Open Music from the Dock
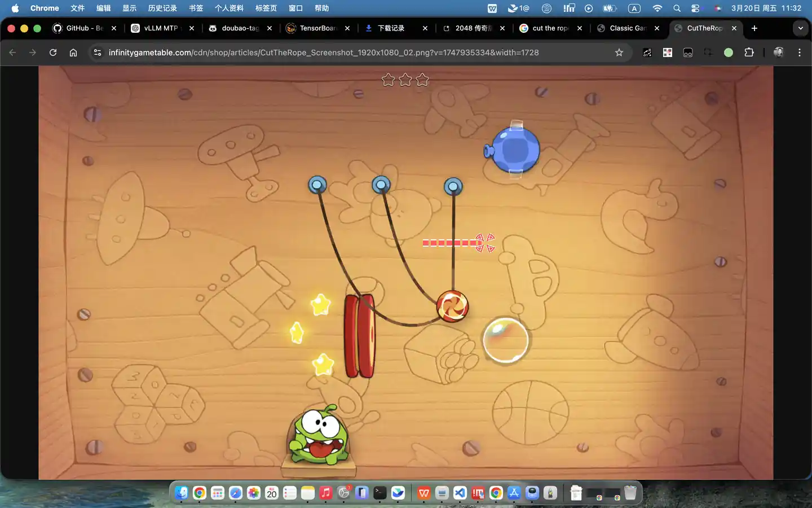812x508 pixels. pyautogui.click(x=326, y=493)
